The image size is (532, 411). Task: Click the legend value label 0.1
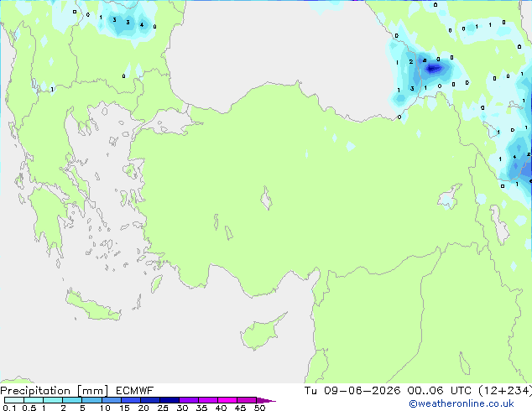(9, 408)
